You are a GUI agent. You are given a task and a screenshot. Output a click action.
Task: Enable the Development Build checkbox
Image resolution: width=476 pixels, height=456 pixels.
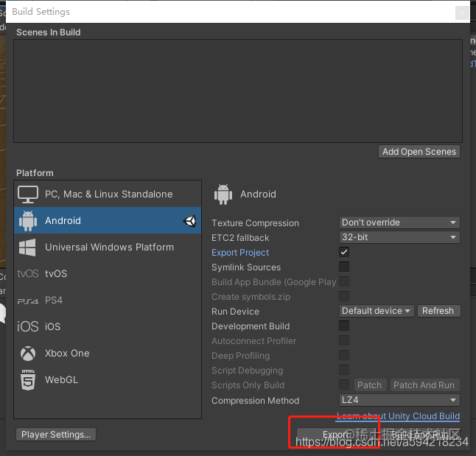[344, 326]
